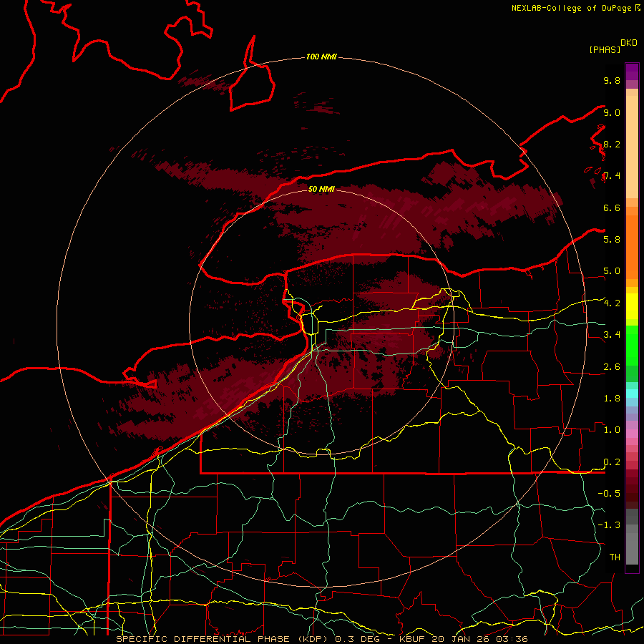Click the light peach color scale segment
The image size is (644, 644).
(632, 147)
